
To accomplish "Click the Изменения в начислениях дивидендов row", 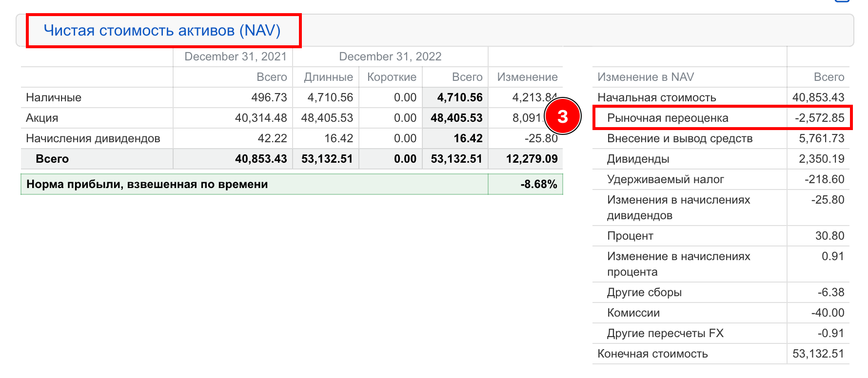I will (x=721, y=208).
